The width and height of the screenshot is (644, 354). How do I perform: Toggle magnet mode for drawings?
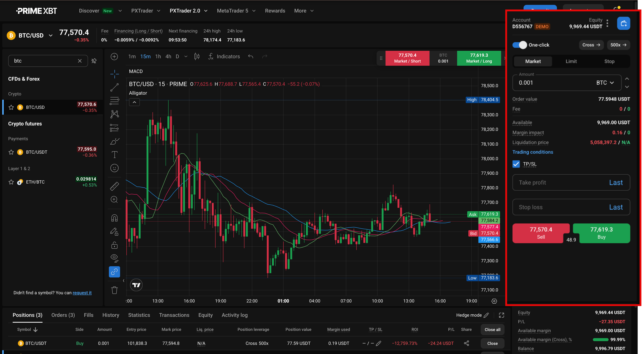click(114, 218)
